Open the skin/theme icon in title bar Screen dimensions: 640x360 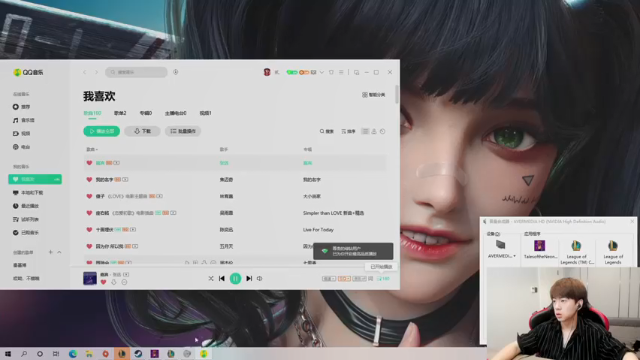tap(331, 72)
